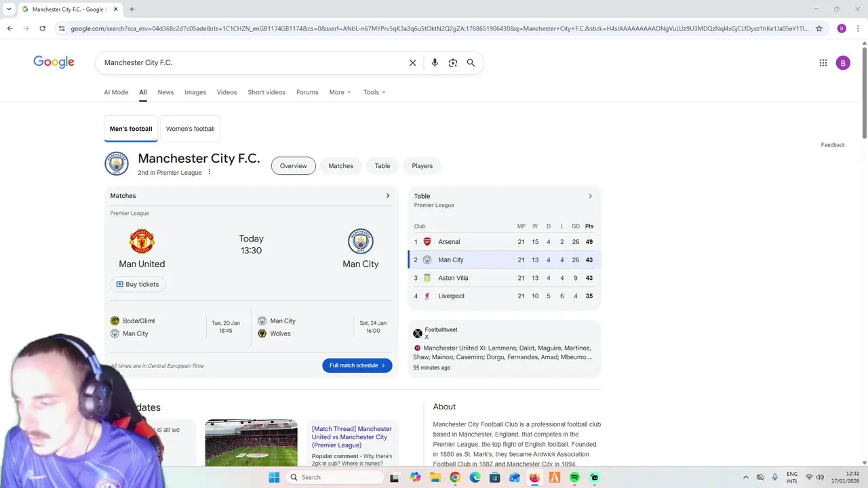Open Microsoft Store from taskbar
This screenshot has width=868, height=488.
pos(495,477)
